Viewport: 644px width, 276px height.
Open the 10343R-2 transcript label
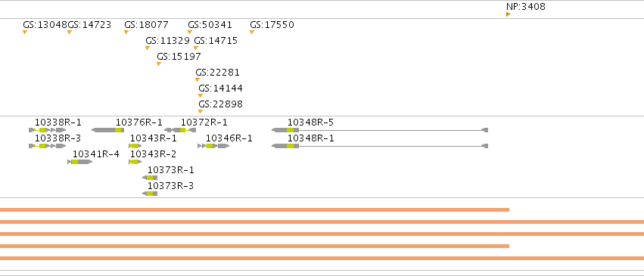153,154
